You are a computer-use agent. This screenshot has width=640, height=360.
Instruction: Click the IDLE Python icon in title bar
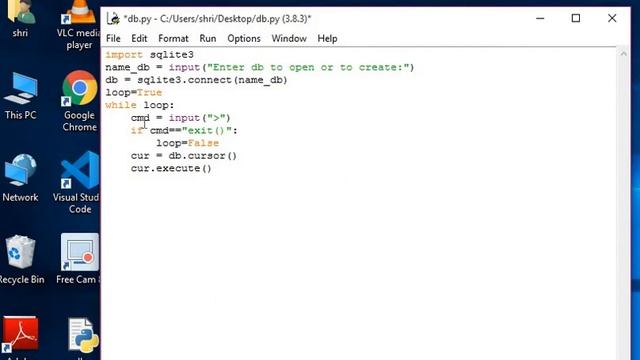tap(113, 19)
